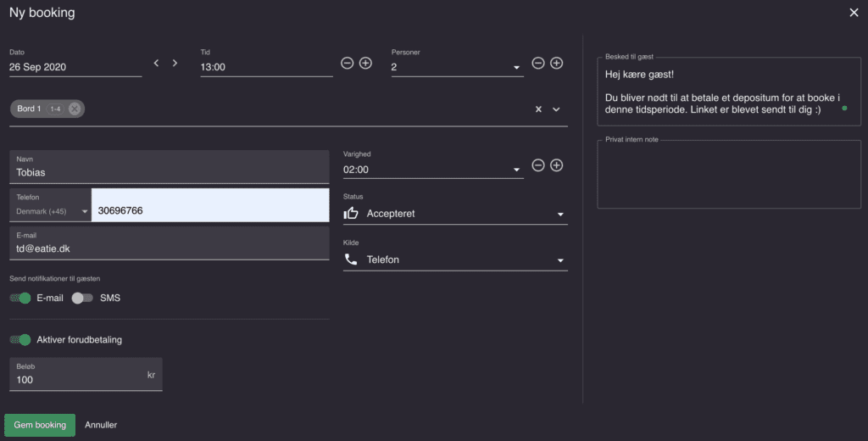Increase booking time with plus icon
Image resolution: width=868 pixels, height=441 pixels.
pos(365,63)
